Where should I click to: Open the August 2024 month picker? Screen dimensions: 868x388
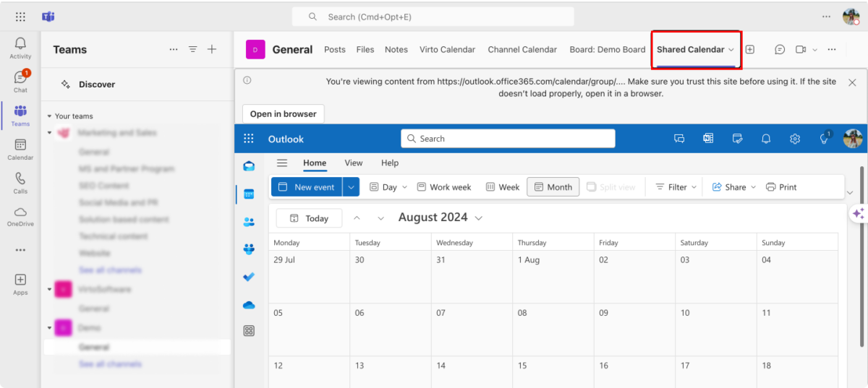tap(440, 217)
